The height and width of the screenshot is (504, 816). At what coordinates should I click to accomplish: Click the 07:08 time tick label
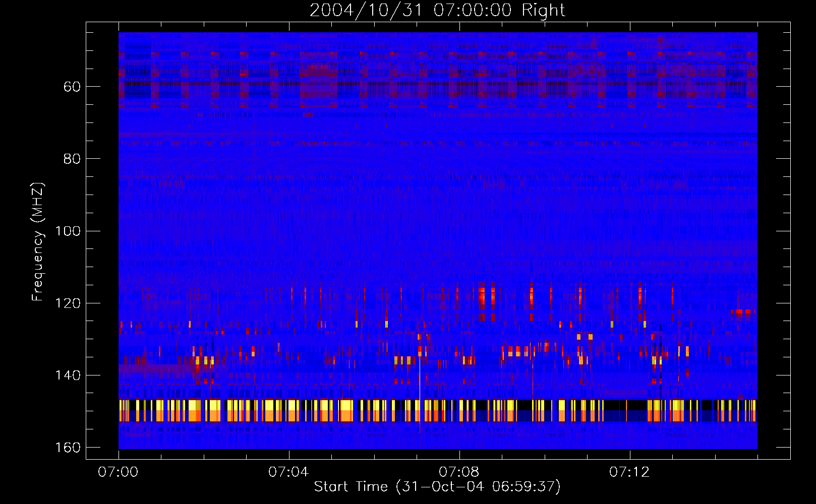(x=459, y=472)
